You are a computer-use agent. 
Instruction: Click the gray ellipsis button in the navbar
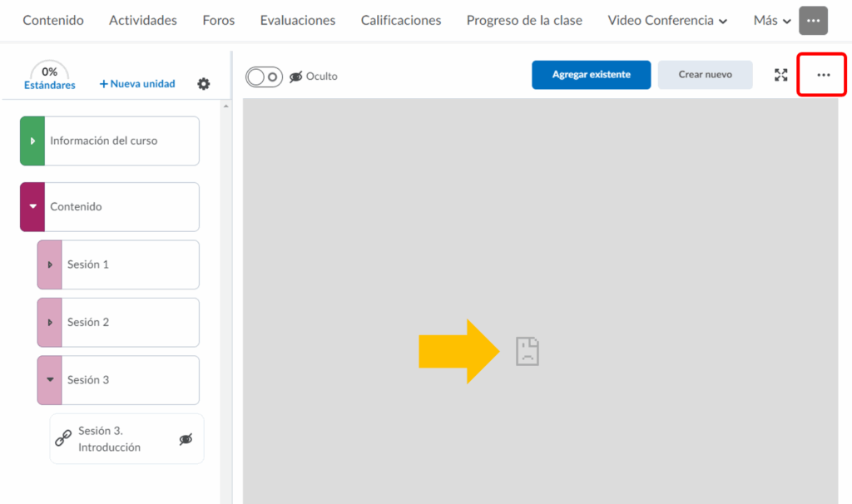pyautogui.click(x=813, y=20)
